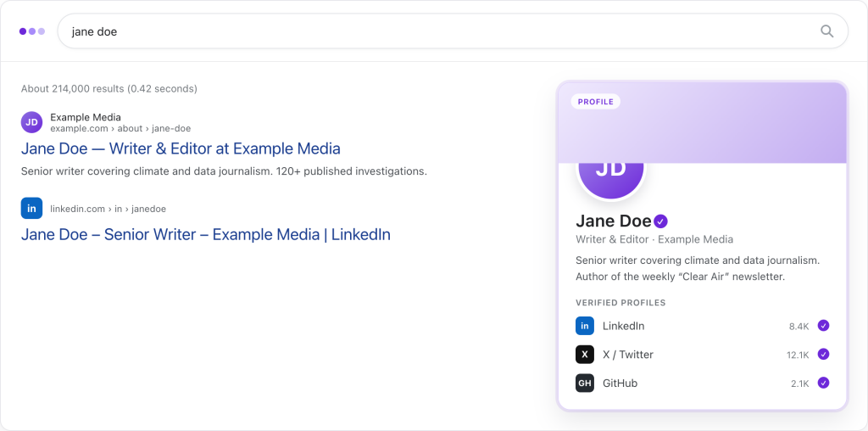Click the About 214,000 results text
This screenshot has width=868, height=431.
pyautogui.click(x=109, y=88)
